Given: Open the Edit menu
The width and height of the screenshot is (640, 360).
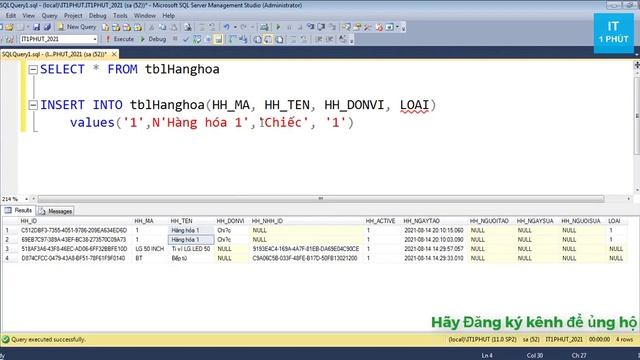Looking at the screenshot, I should click(11, 16).
